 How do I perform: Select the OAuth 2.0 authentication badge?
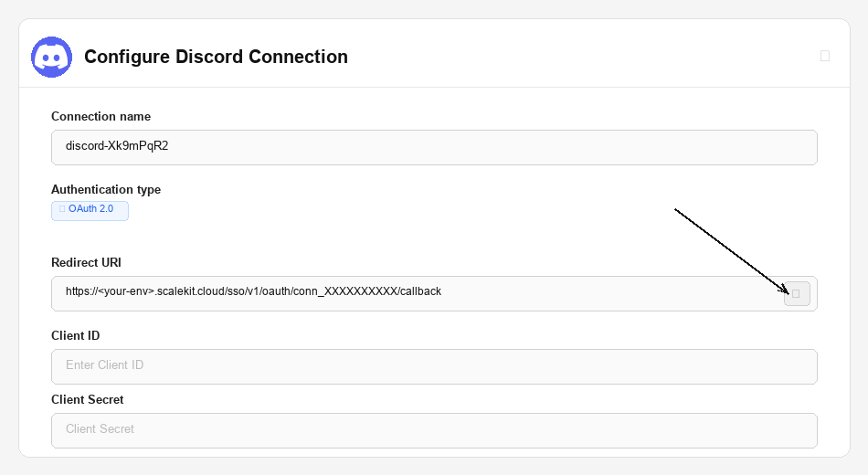90,210
